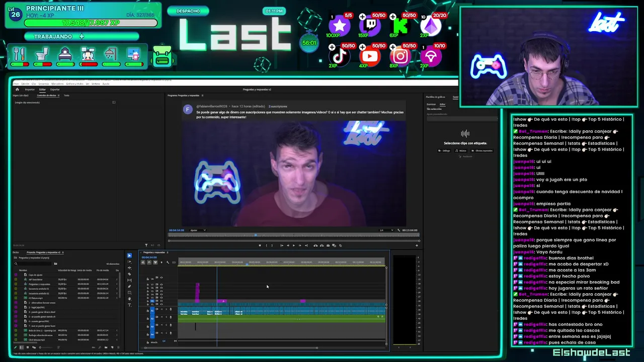This screenshot has width=644, height=362.
Task: Open the sort icons menu in Project panel
Action: tap(58, 347)
